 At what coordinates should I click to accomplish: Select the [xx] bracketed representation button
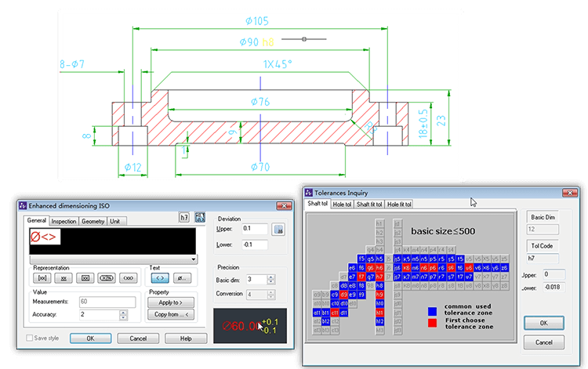click(42, 277)
